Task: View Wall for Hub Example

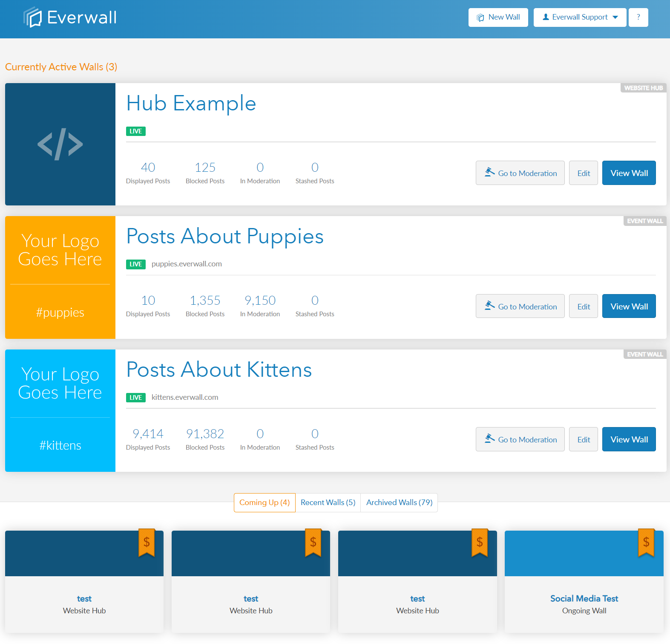Action: [x=629, y=173]
